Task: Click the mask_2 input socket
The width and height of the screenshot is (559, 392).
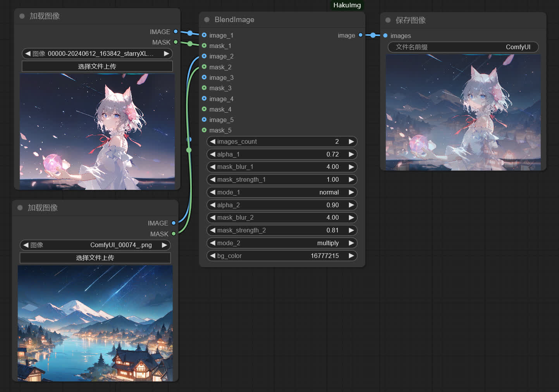Action: coord(204,67)
